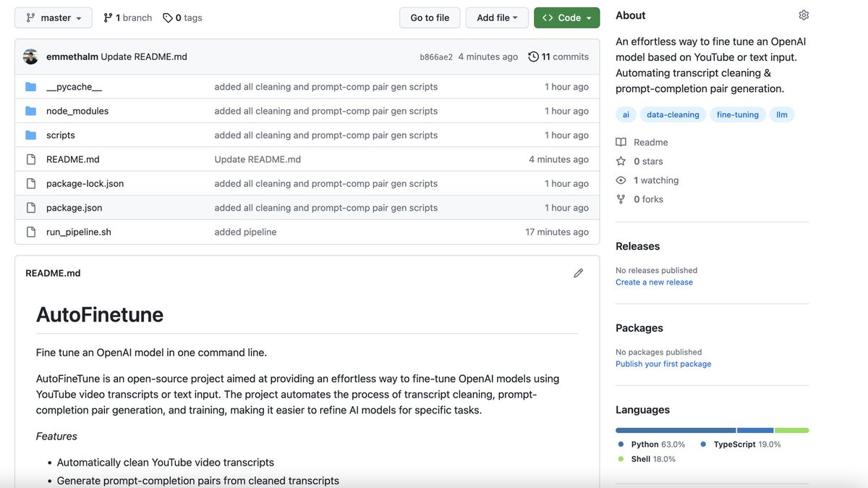
Task: Select the 'data-cleaning' topic tag
Action: (673, 114)
